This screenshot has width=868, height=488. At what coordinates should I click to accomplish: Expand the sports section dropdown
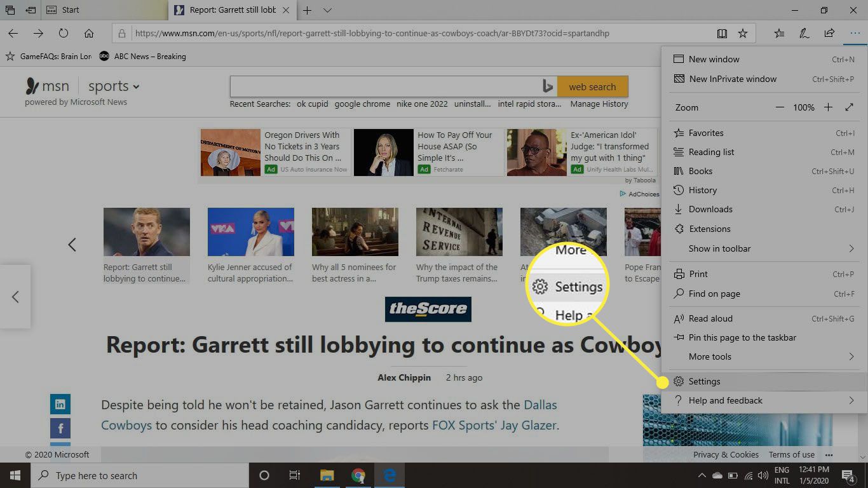coord(114,86)
